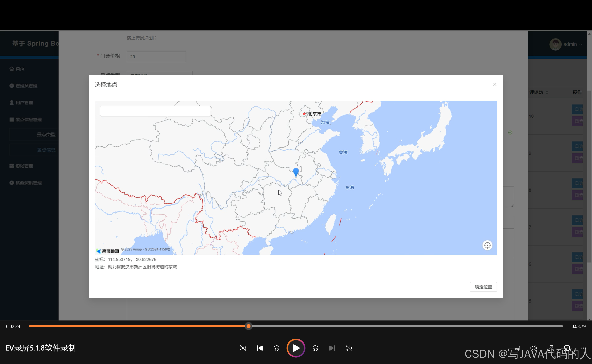Enter fullscreen with the expand arrows icon
This screenshot has width=592, height=364.
(550, 348)
